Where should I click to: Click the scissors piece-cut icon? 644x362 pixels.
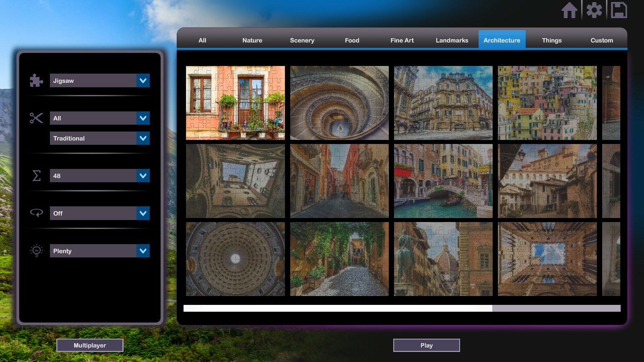(x=36, y=118)
